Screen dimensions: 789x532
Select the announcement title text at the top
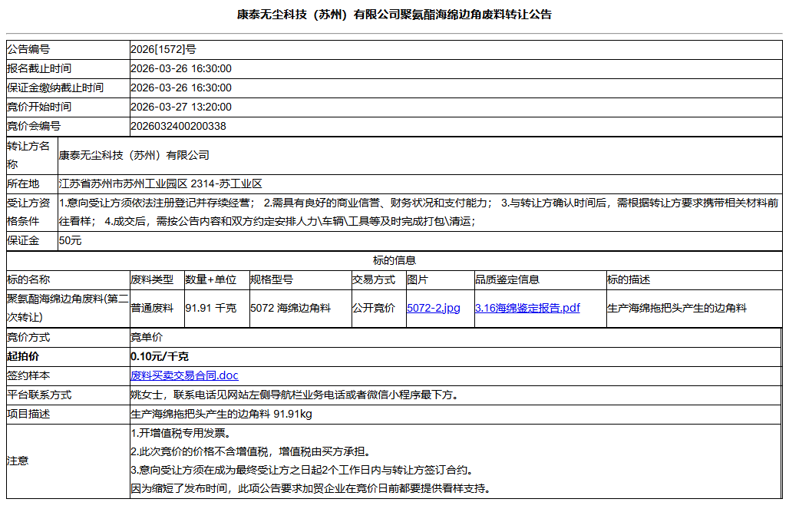point(394,13)
